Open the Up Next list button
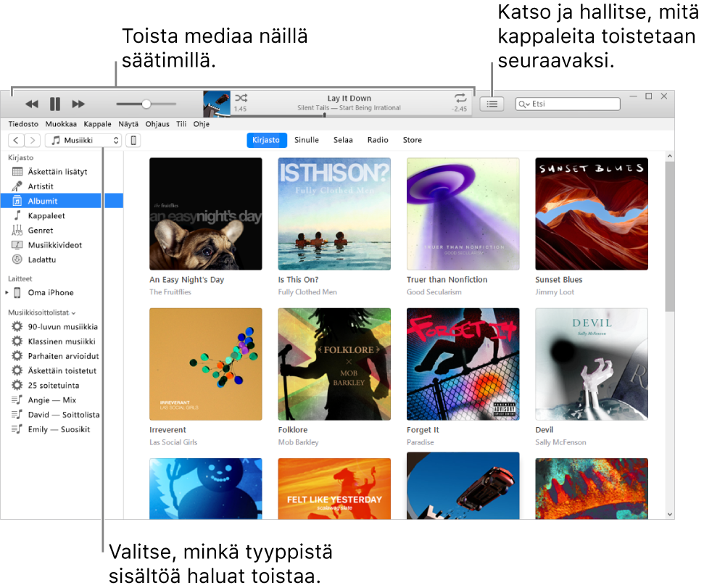The image size is (704, 588). (x=492, y=104)
